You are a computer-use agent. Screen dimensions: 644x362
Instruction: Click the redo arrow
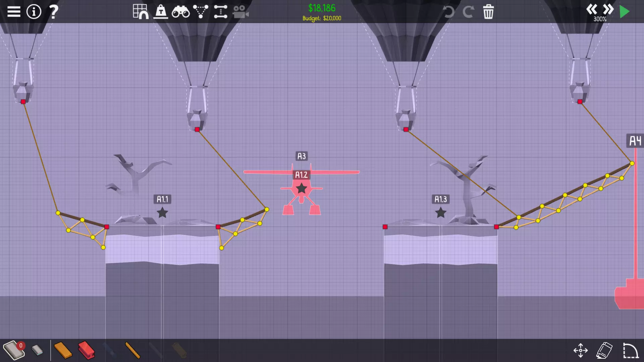(x=468, y=12)
